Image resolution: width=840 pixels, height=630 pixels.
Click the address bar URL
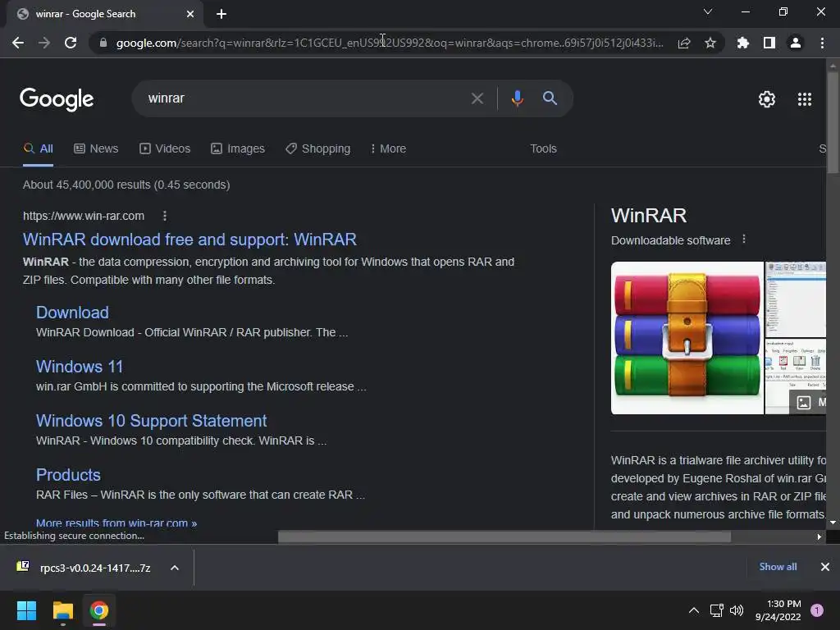390,43
